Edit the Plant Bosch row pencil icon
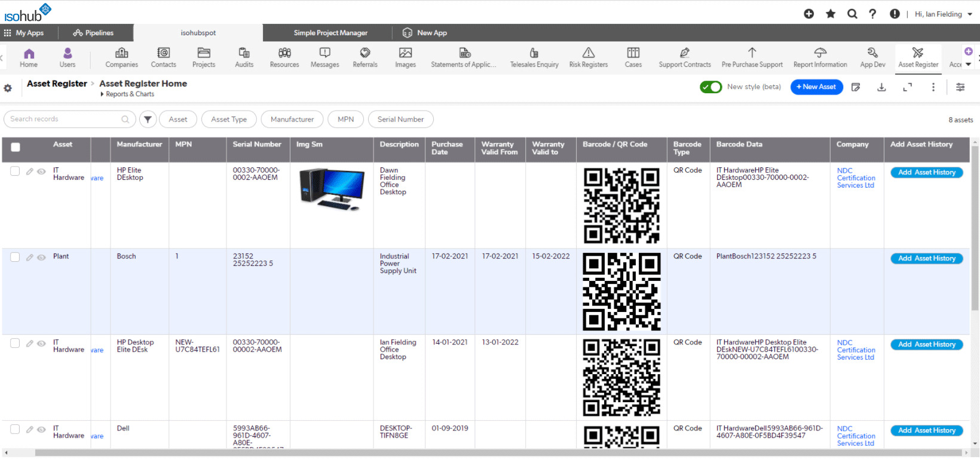Image resolution: width=980 pixels, height=459 pixels. [29, 258]
